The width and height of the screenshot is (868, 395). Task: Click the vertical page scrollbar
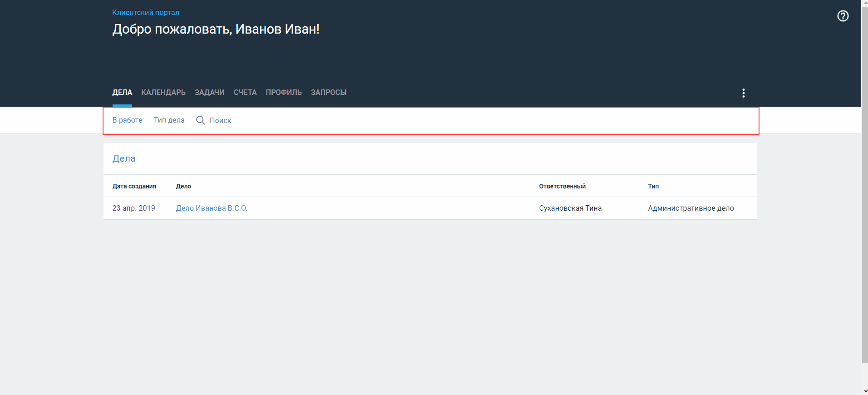[864, 182]
